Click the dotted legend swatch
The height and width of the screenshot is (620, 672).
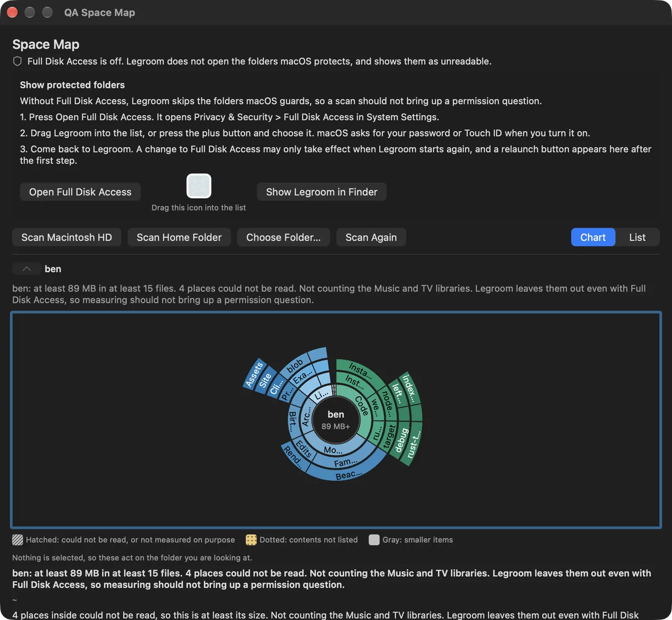(x=251, y=540)
